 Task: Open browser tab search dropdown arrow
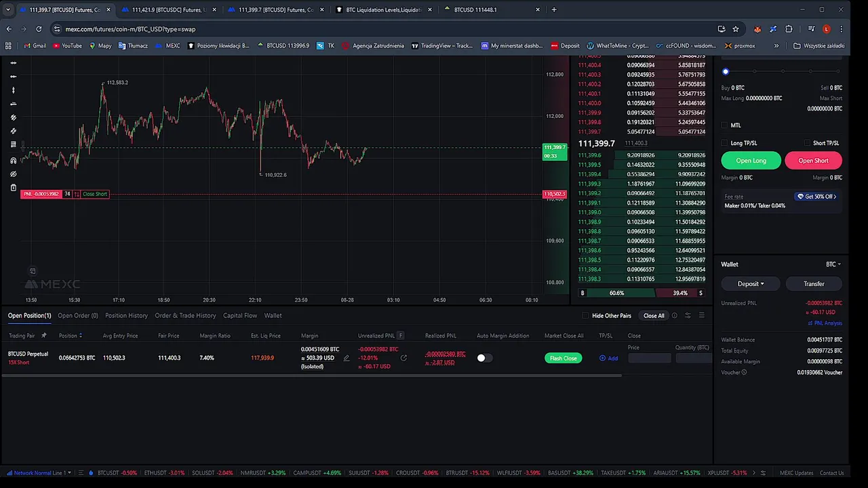pyautogui.click(x=9, y=9)
